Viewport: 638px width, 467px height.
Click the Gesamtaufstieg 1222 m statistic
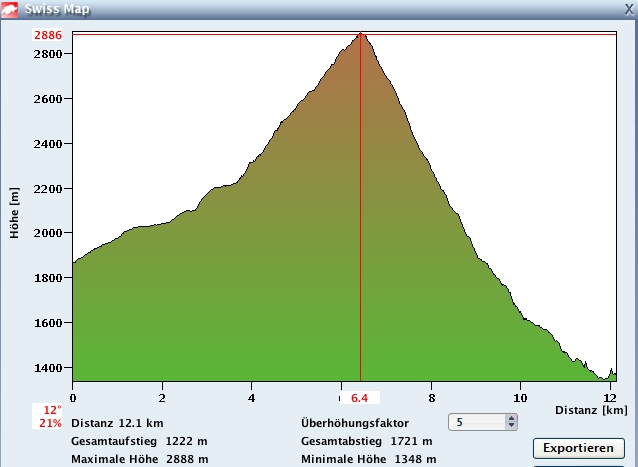coord(139,441)
